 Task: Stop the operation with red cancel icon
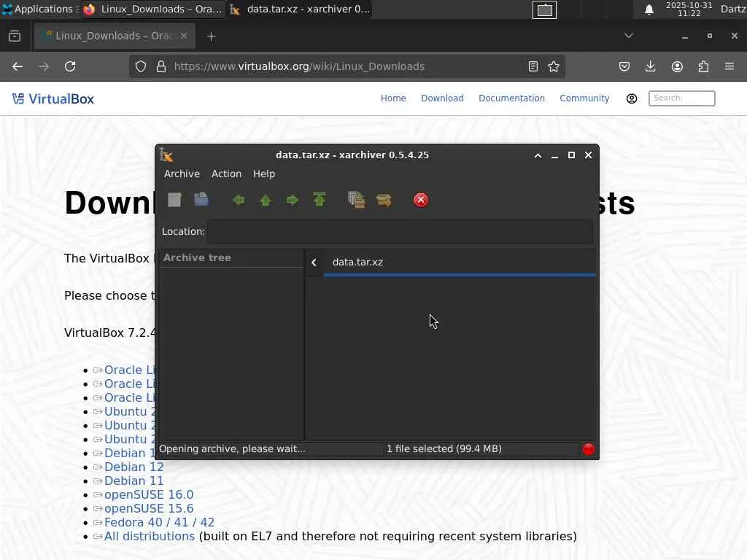coord(421,200)
